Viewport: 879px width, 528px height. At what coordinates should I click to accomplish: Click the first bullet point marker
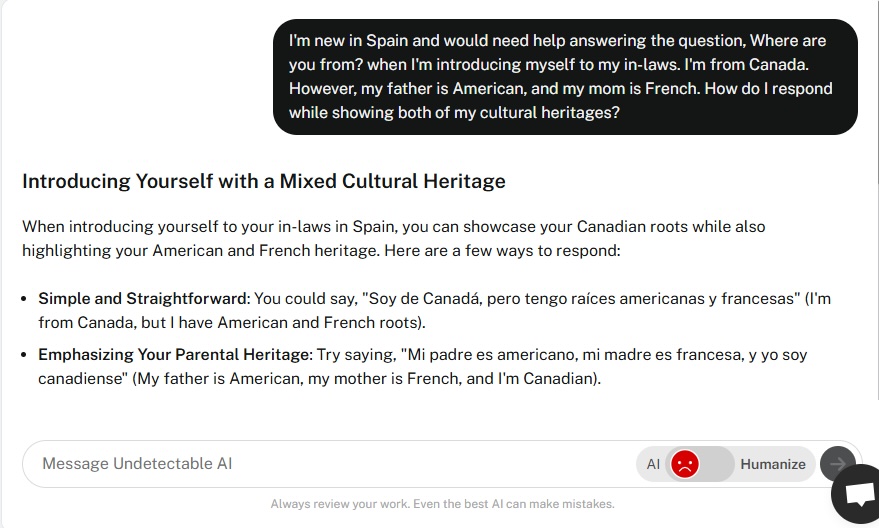click(x=24, y=299)
